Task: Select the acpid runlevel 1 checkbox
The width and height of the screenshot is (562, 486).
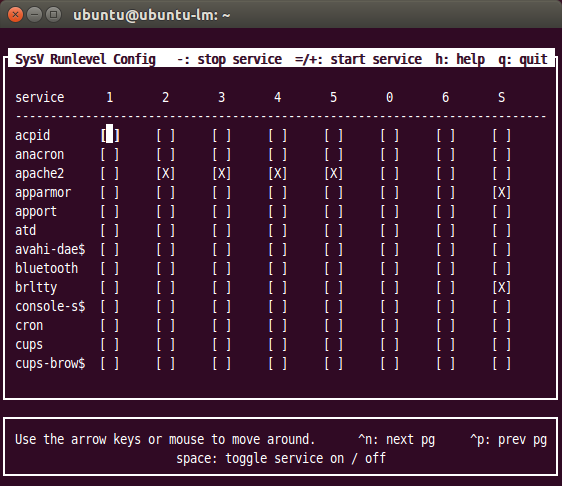Action: point(110,135)
